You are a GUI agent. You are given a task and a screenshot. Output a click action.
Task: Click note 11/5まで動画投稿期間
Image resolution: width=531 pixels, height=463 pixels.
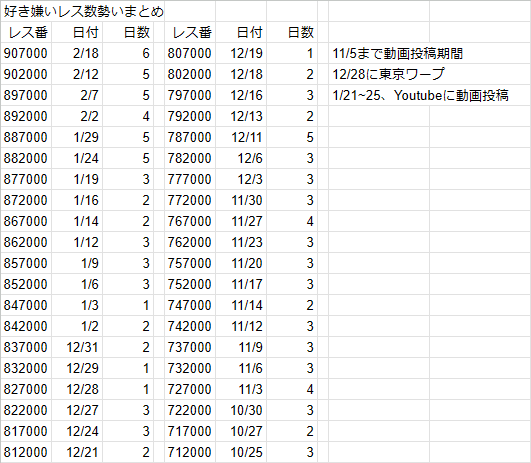pyautogui.click(x=398, y=53)
